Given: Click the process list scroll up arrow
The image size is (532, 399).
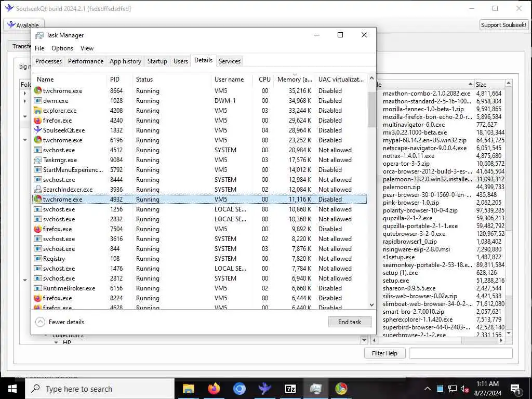Looking at the screenshot, I should (371, 78).
